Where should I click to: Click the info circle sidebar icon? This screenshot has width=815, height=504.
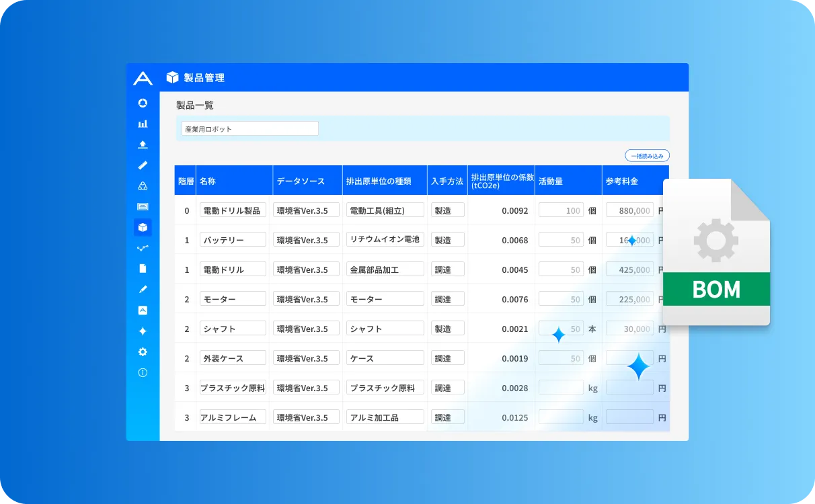(x=143, y=373)
